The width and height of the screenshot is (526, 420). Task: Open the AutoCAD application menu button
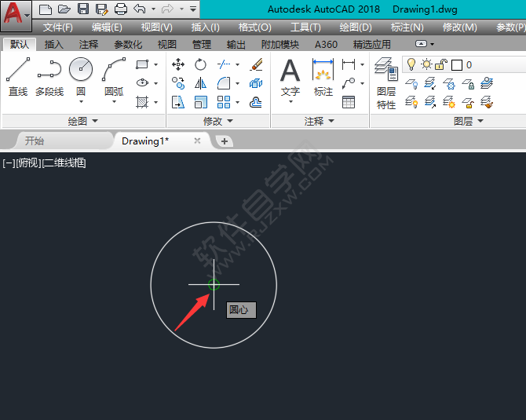(16, 16)
